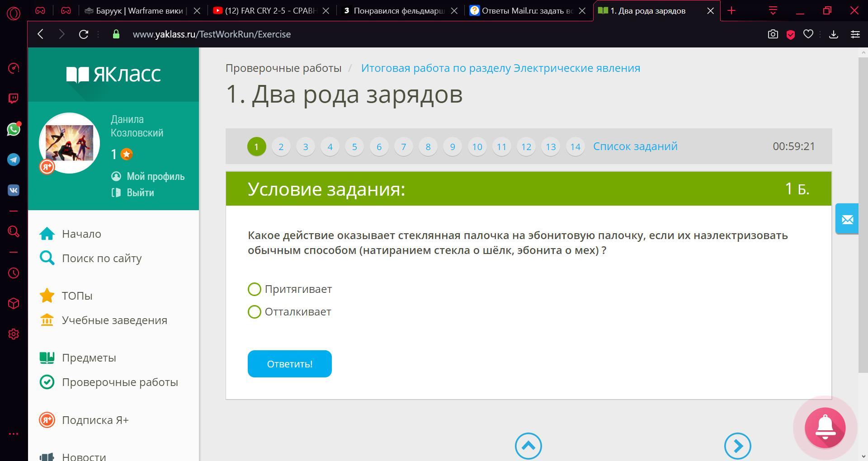868x461 pixels.
Task: Open a new tab with plus button
Action: [x=731, y=10]
